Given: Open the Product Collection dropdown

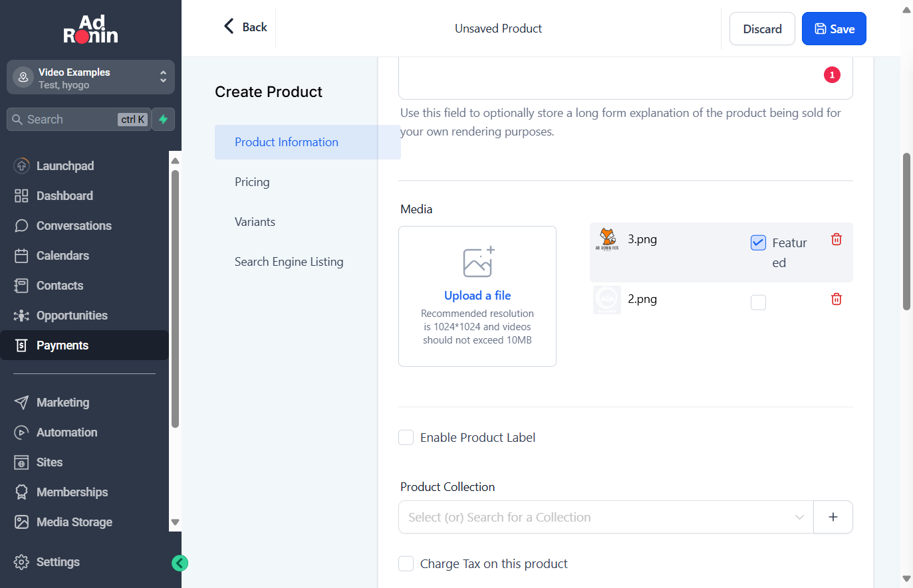Looking at the screenshot, I should [606, 517].
